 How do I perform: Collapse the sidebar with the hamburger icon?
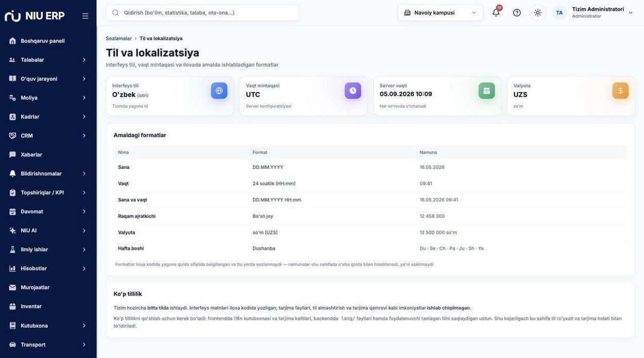(x=86, y=16)
